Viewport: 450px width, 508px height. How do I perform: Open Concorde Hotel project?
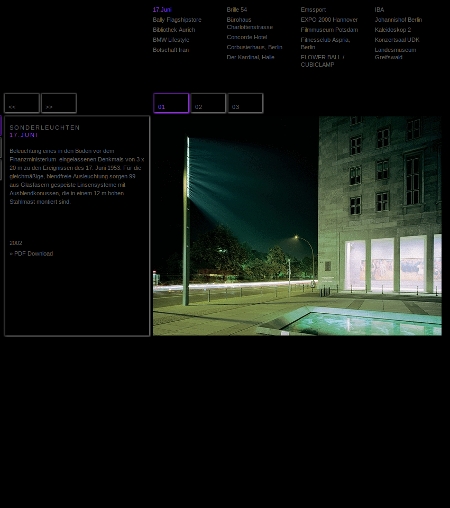click(247, 37)
